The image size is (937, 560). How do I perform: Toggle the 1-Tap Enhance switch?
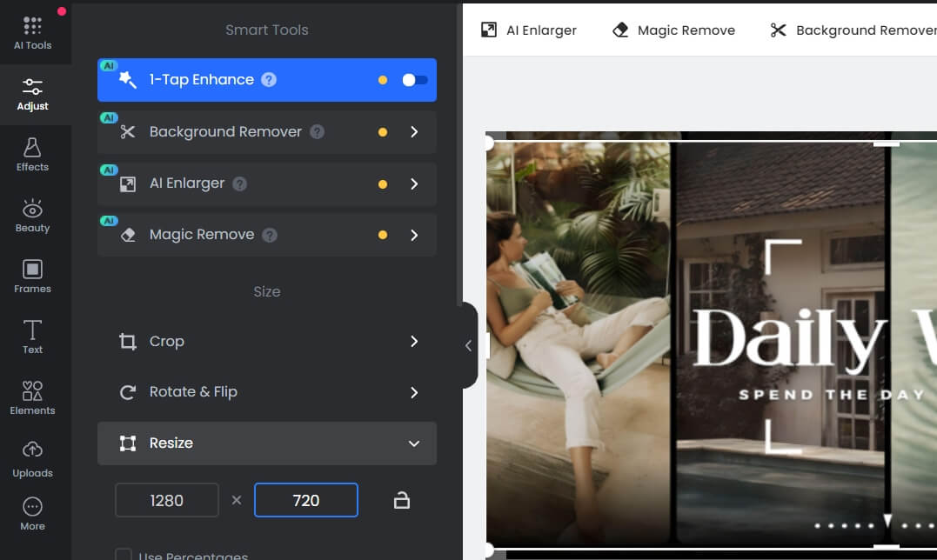coord(414,80)
